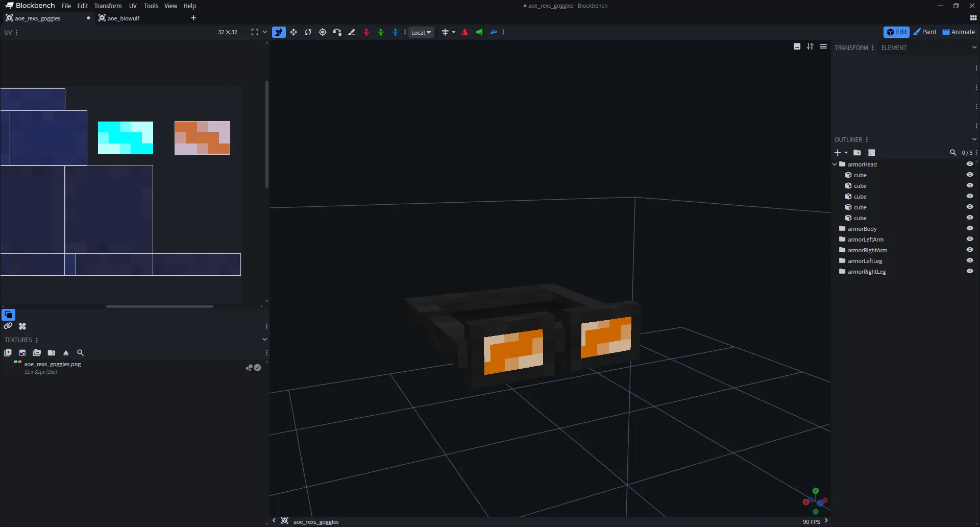Hide the armorRightLeg group
Viewport: 980px width, 527px height.
click(970, 271)
